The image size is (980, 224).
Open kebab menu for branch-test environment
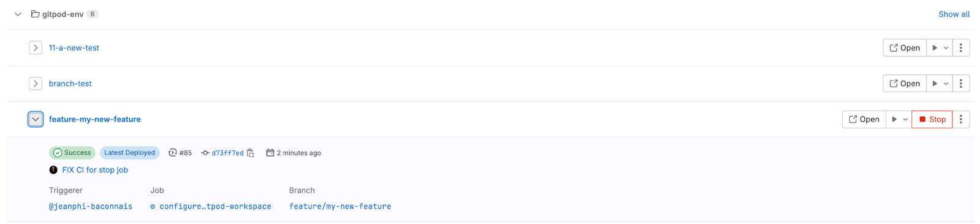961,83
